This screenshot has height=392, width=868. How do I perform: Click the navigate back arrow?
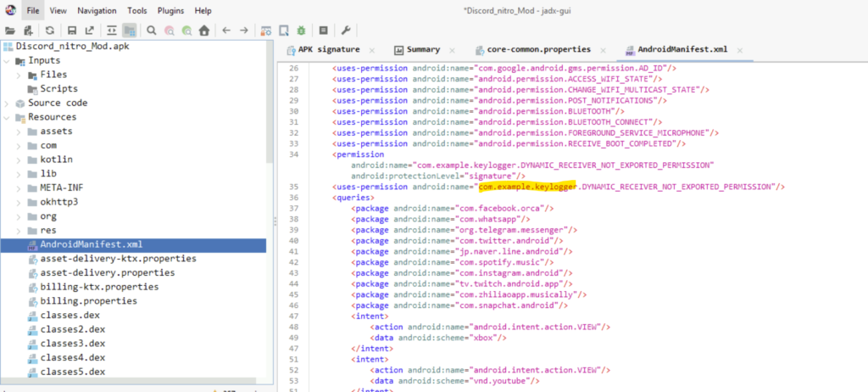pos(226,31)
